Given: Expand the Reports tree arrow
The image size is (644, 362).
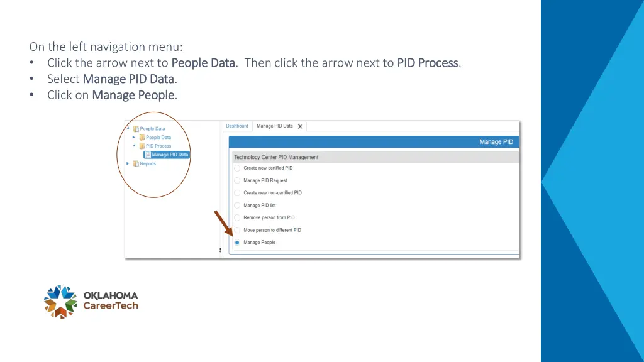Looking at the screenshot, I should (x=128, y=163).
